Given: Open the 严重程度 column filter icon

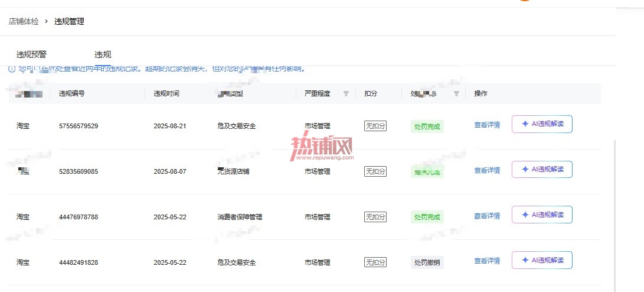Looking at the screenshot, I should [x=346, y=94].
